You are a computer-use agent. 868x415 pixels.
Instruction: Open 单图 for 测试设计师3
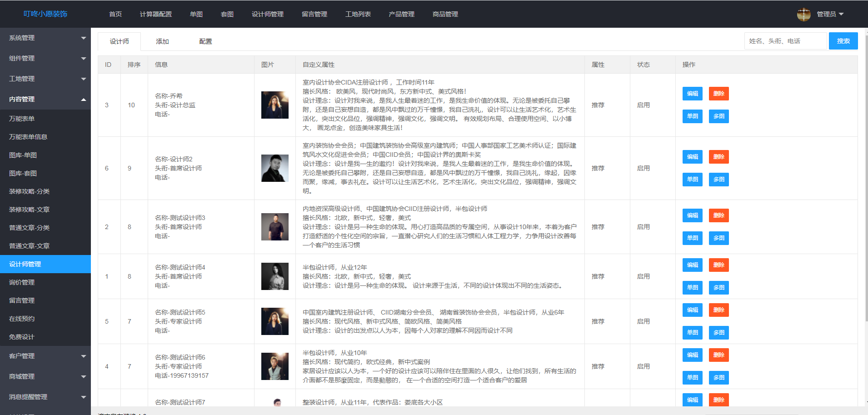692,238
